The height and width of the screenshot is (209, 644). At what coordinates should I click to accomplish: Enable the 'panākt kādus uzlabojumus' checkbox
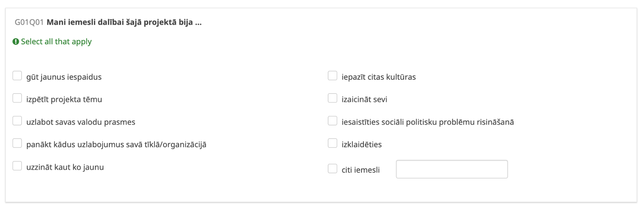click(17, 143)
